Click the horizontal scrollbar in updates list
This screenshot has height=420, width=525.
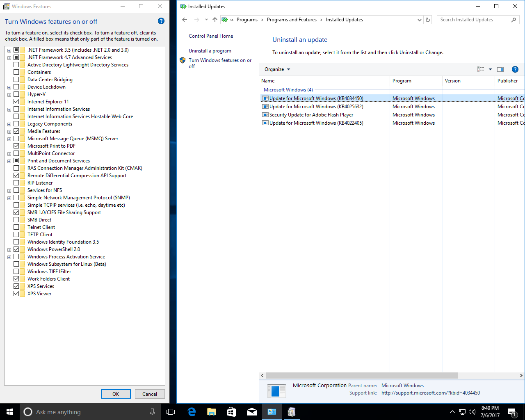pos(362,375)
